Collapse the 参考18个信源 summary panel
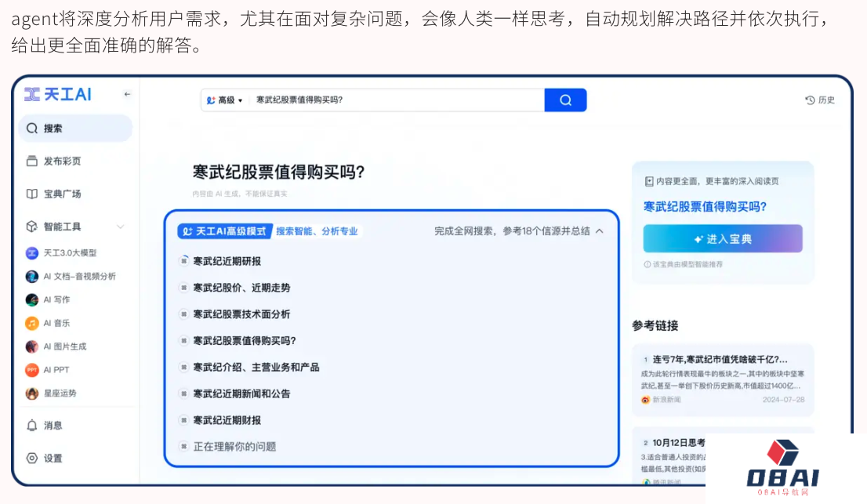The image size is (867, 504). (600, 231)
